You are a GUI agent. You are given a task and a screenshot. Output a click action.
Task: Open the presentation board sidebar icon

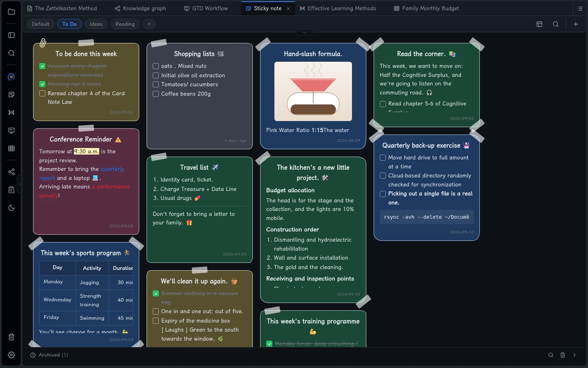[x=11, y=130]
